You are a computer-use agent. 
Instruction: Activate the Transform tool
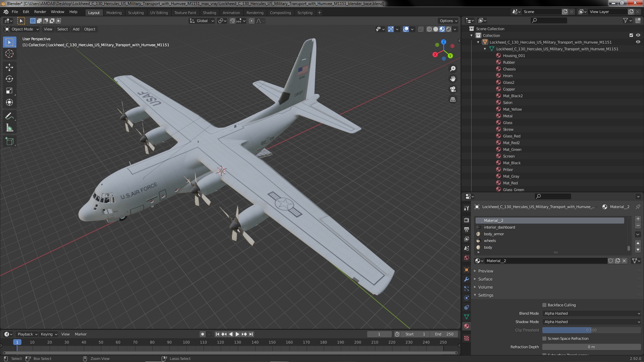9,102
